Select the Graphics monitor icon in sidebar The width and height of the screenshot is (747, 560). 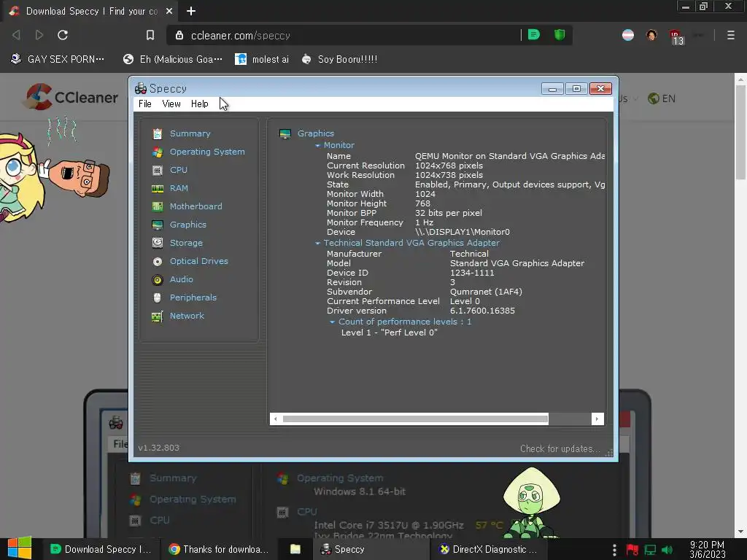tap(158, 225)
